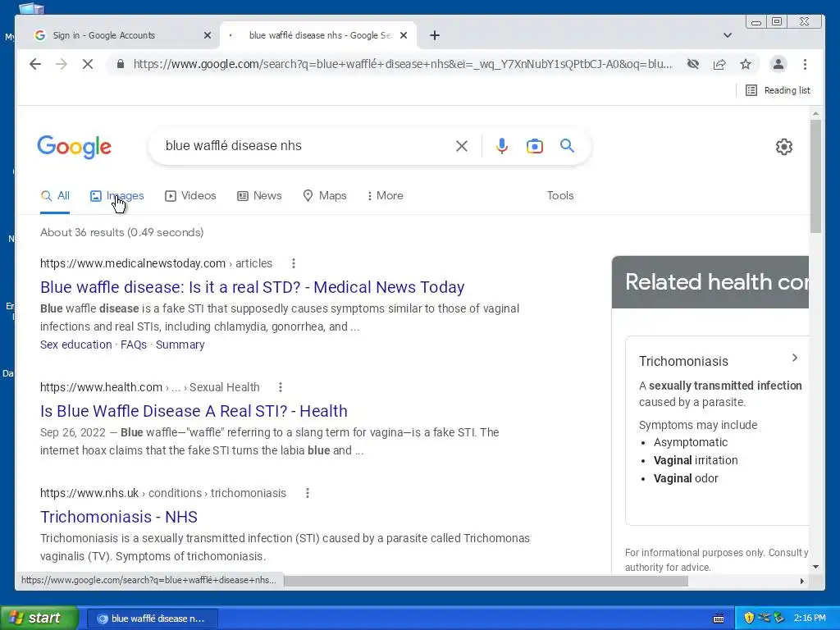Click the forward navigation arrow
Screen dimensions: 840x630
tap(62, 64)
